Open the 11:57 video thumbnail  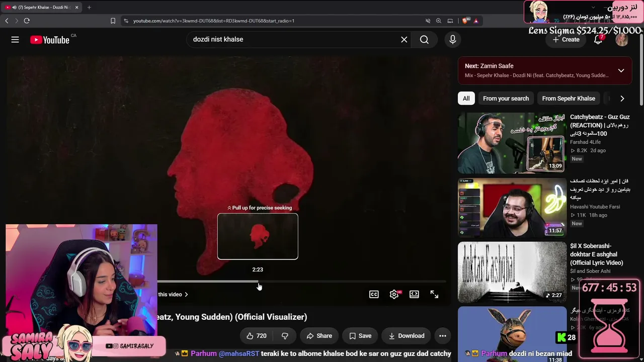(512, 208)
